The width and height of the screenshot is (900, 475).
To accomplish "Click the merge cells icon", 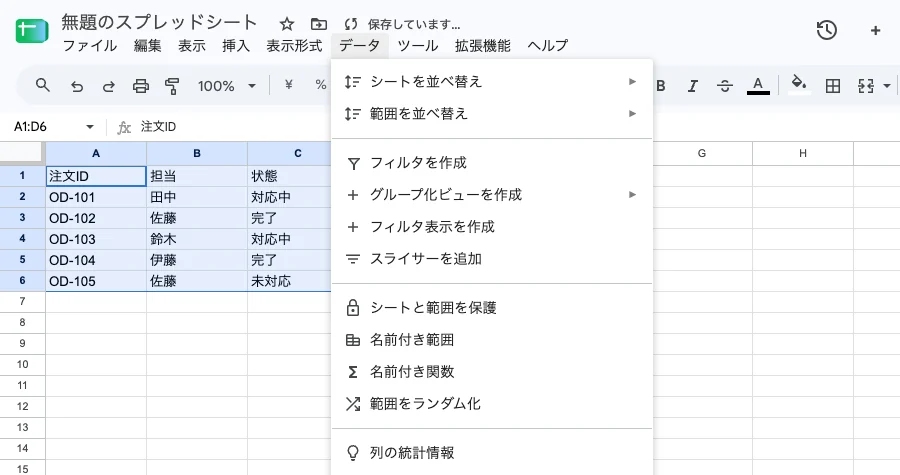I will point(866,86).
